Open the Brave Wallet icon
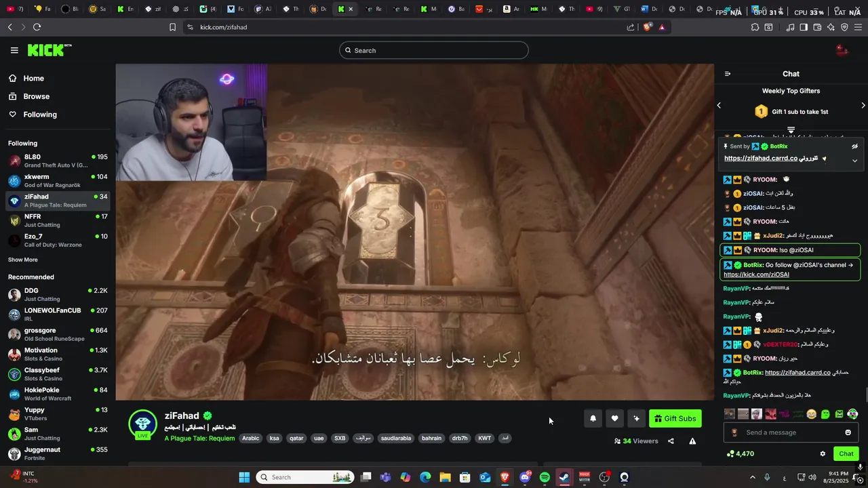The width and height of the screenshot is (868, 488). coord(817,27)
